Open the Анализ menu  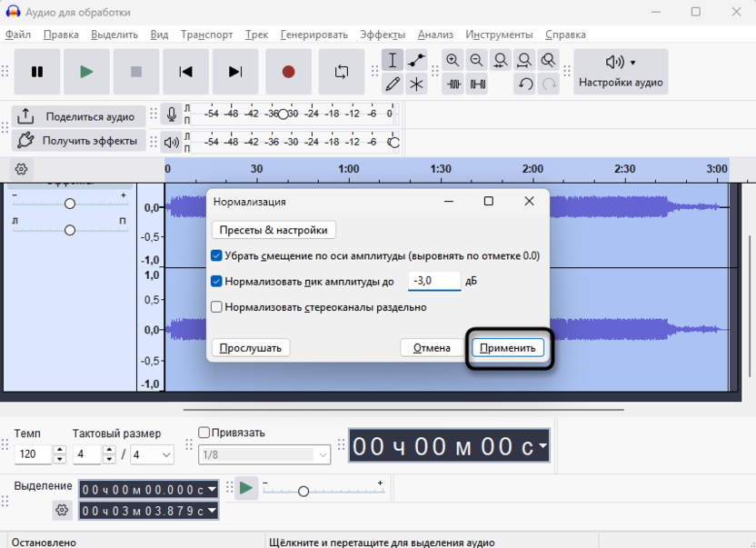[x=435, y=35]
